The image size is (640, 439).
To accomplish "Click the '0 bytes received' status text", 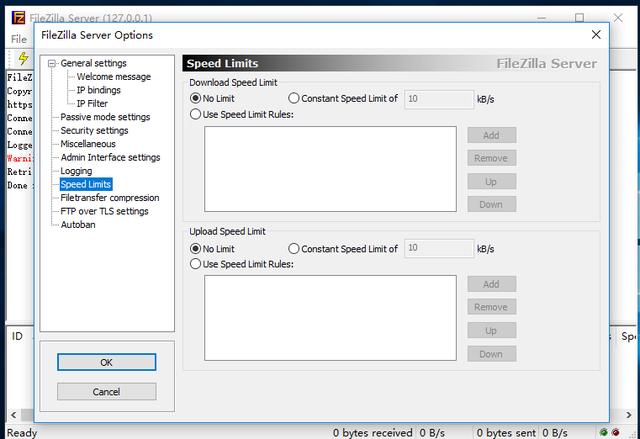I will tap(373, 433).
